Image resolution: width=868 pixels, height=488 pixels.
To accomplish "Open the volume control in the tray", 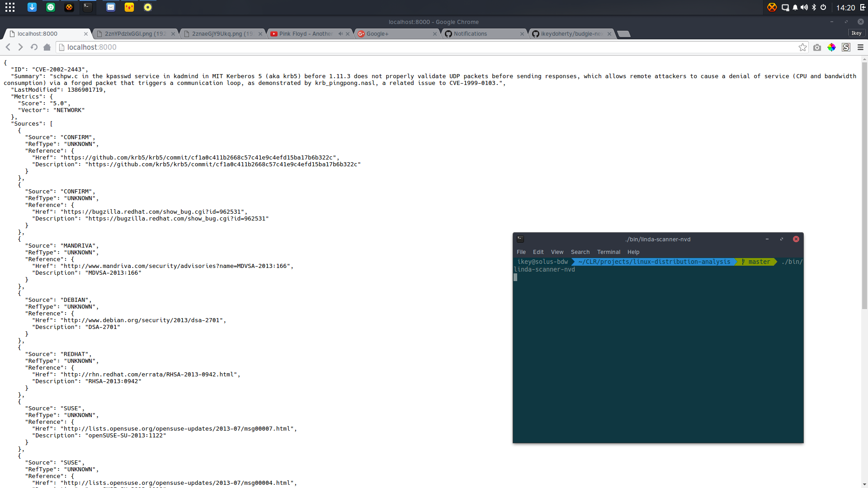I will [804, 7].
